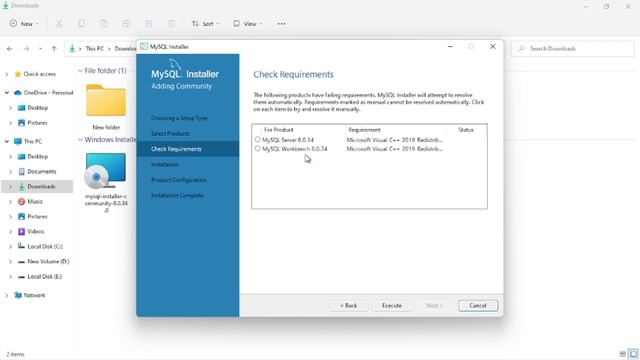The height and width of the screenshot is (360, 640).
Task: Select Local Disk (C:) in navigation pane
Action: pyautogui.click(x=45, y=247)
